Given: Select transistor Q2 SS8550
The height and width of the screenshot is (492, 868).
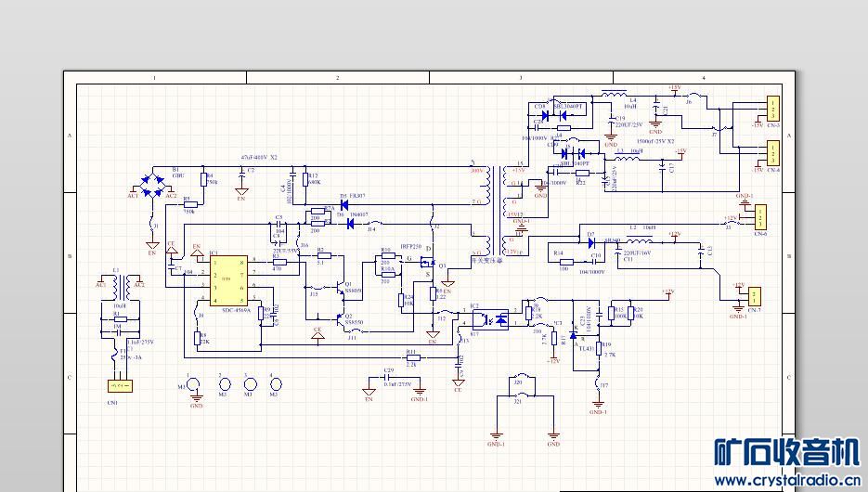Looking at the screenshot, I should pyautogui.click(x=339, y=318).
